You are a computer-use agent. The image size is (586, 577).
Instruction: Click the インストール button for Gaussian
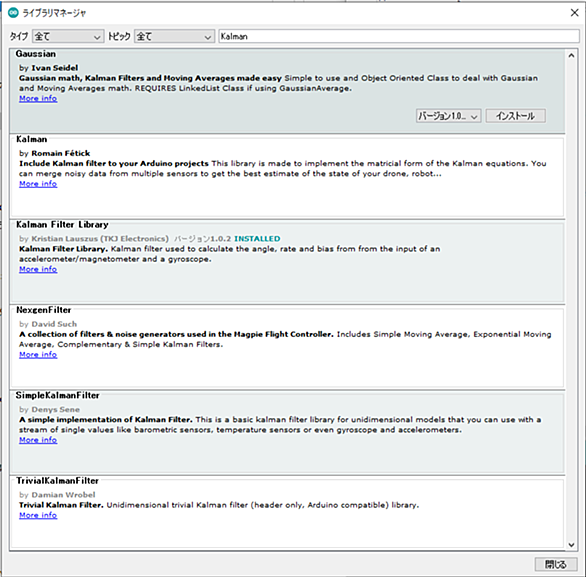pyautogui.click(x=515, y=116)
